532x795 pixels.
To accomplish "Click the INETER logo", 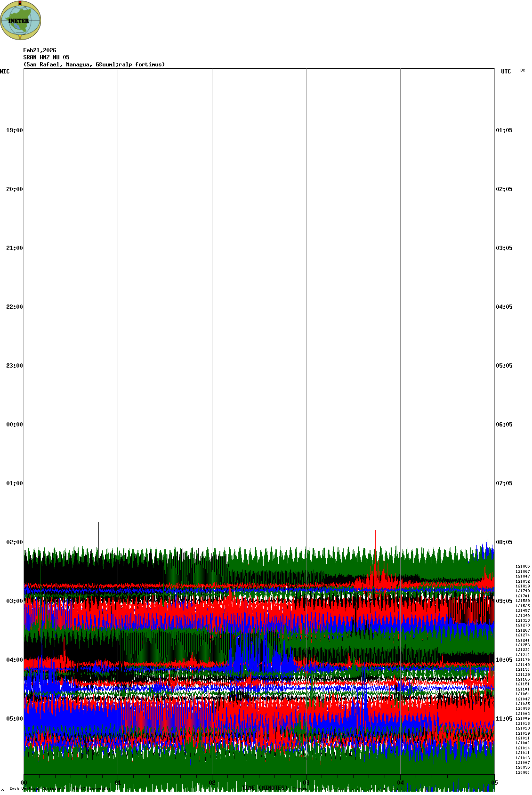I will 21,20.
